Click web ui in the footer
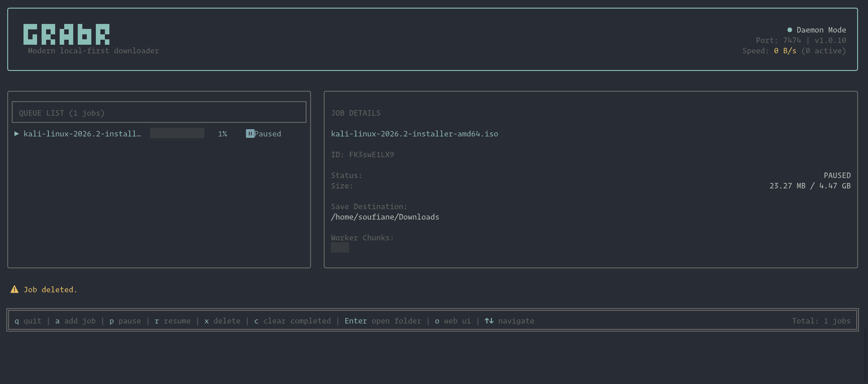This screenshot has height=384, width=868. (x=453, y=321)
